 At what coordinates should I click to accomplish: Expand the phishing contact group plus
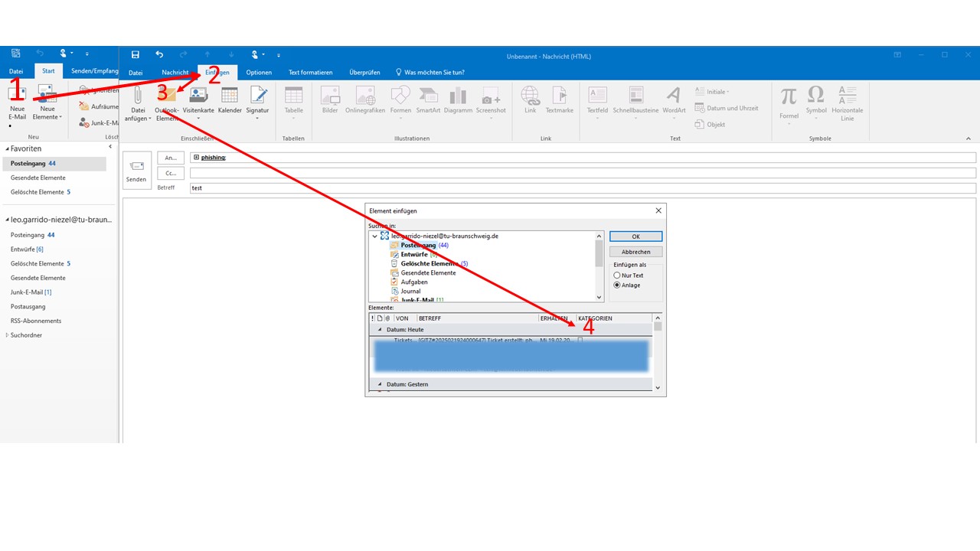(x=196, y=158)
